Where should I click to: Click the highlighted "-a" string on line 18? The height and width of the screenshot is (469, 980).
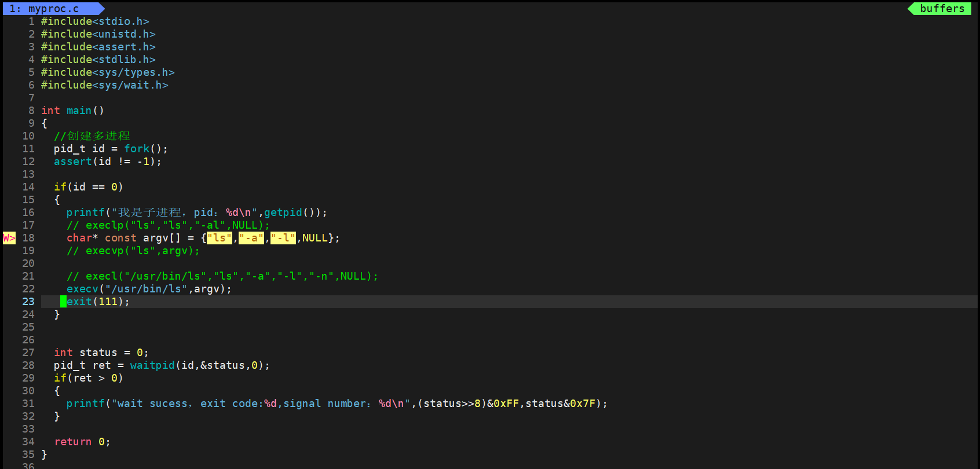coord(251,238)
